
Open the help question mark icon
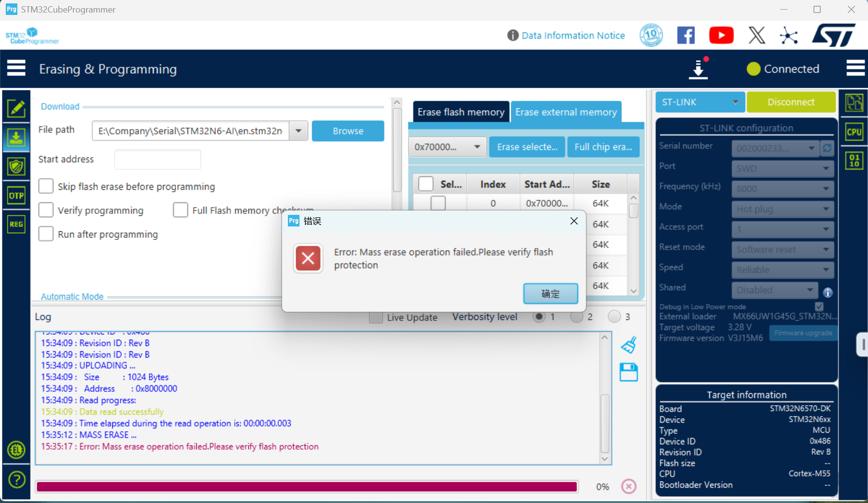17,480
